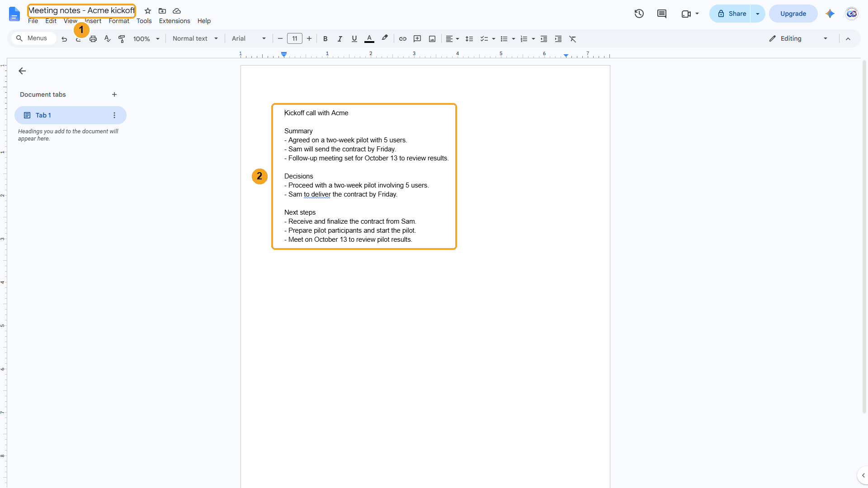Expand the Editing mode dropdown
Screen dimensions: 868x488
coord(798,39)
